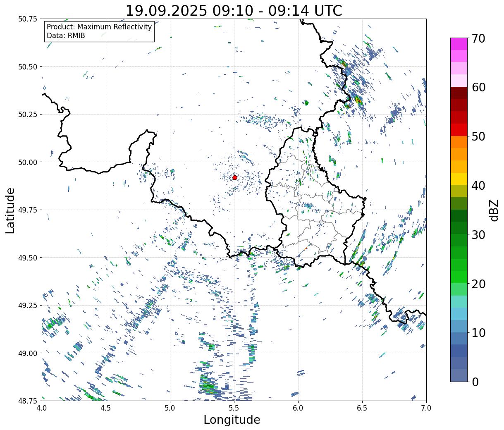Click the colorbar tick label 60
This screenshot has width=504, height=430.
478,87
